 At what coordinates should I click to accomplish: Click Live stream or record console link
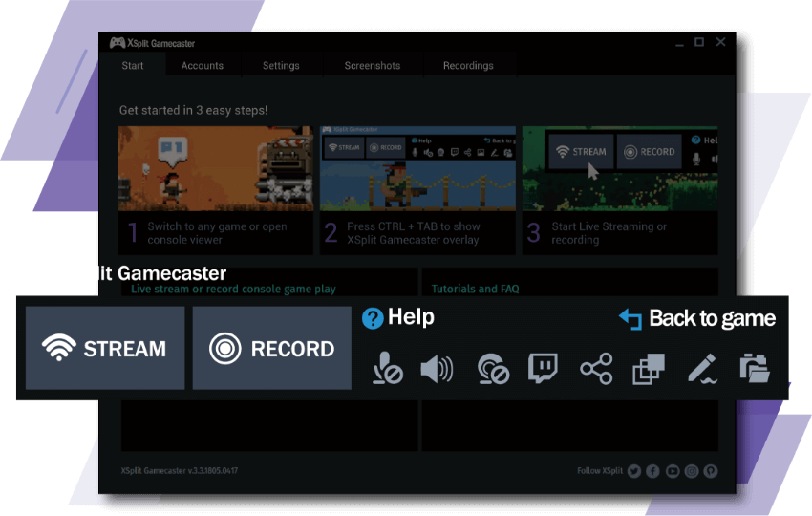(x=233, y=290)
